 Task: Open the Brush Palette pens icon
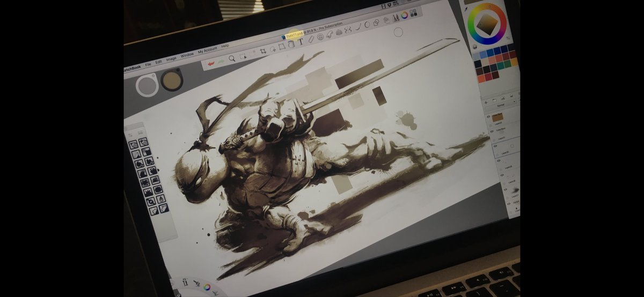[x=396, y=18]
